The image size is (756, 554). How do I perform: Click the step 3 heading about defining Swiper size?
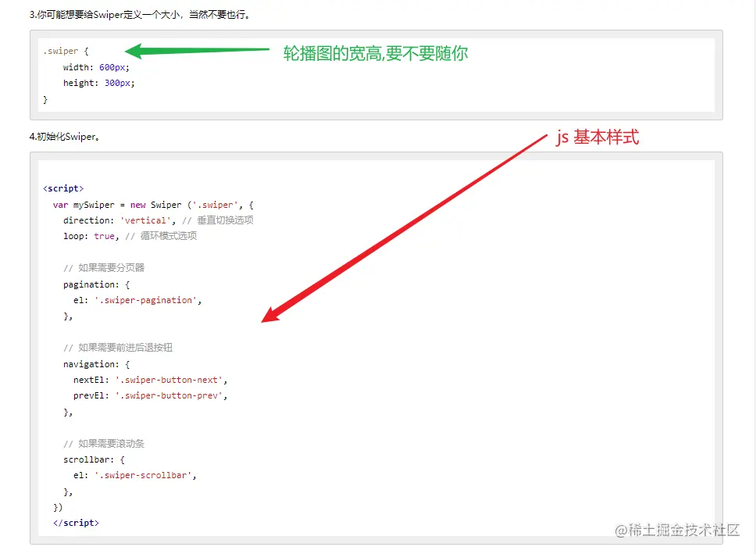tap(140, 15)
